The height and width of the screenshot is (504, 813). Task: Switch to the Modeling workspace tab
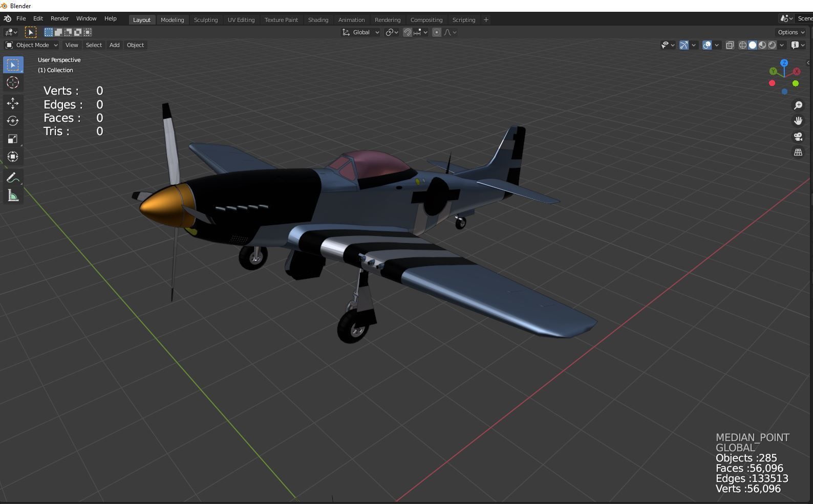[x=172, y=20]
